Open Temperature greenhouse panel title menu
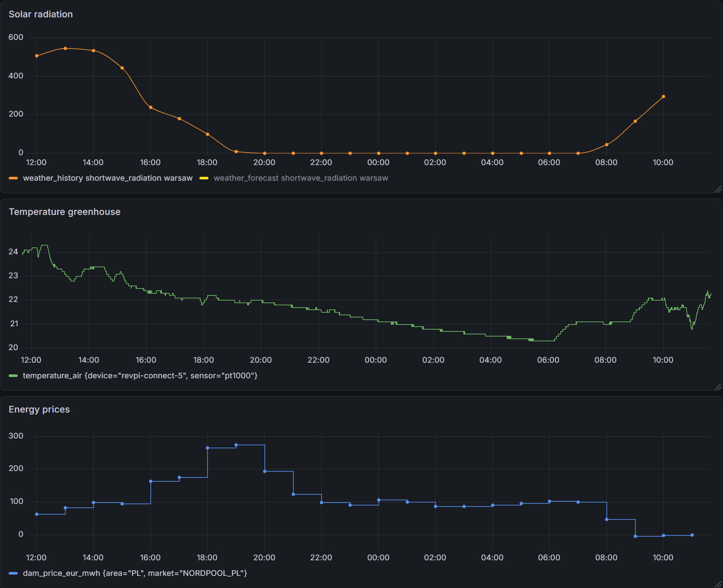 [65, 212]
